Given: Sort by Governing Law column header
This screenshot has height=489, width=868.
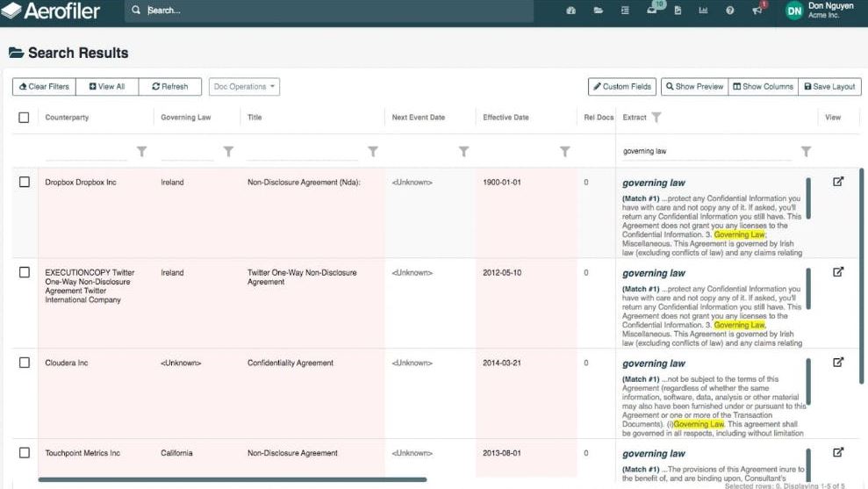Looking at the screenshot, I should click(186, 118).
